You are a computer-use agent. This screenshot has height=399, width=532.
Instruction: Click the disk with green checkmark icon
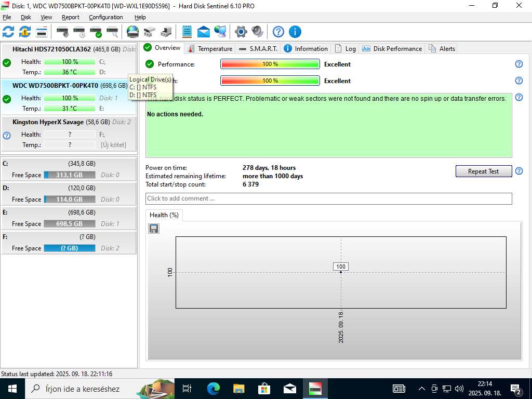tap(96, 32)
